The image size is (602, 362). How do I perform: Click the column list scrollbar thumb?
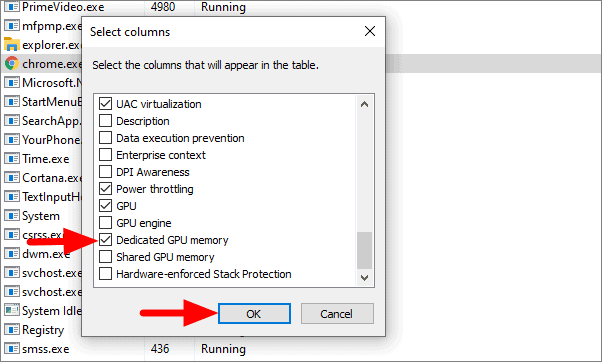(x=364, y=250)
